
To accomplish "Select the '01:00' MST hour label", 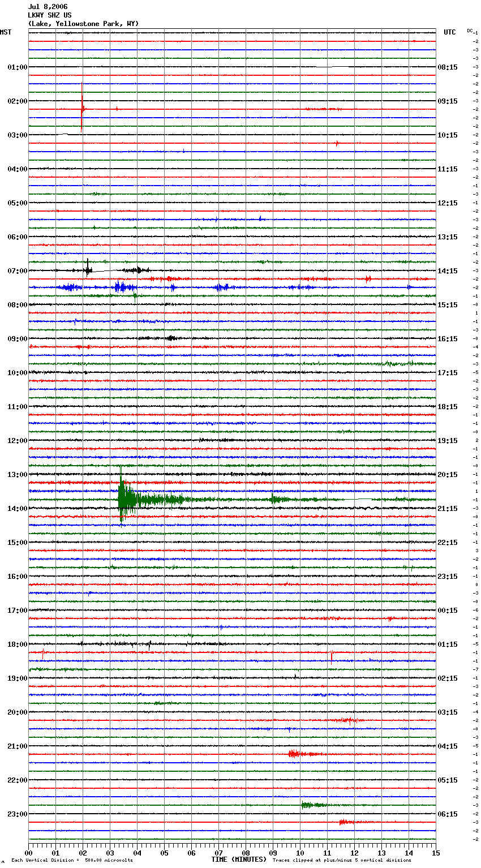I will point(17,67).
